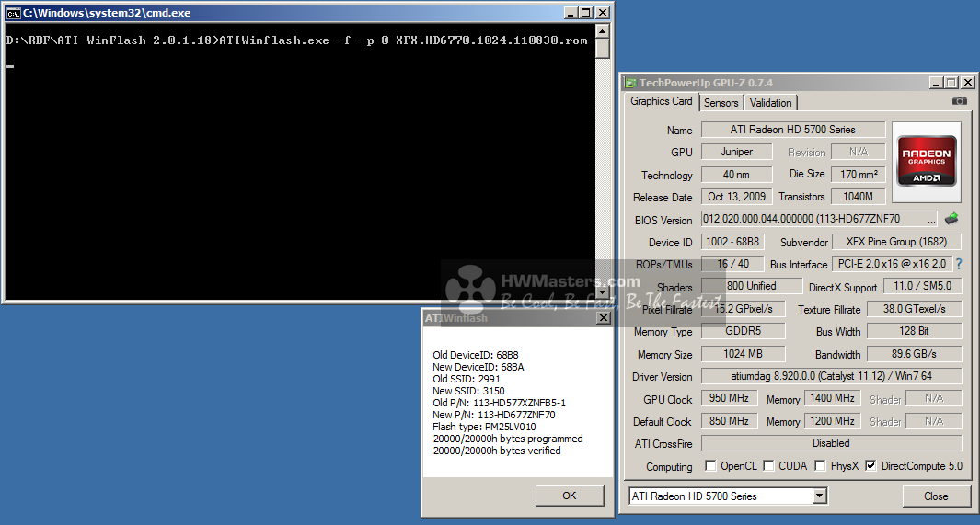Click the cmd window scrollbar up arrow
Screen dimensions: 980x525
pyautogui.click(x=603, y=31)
